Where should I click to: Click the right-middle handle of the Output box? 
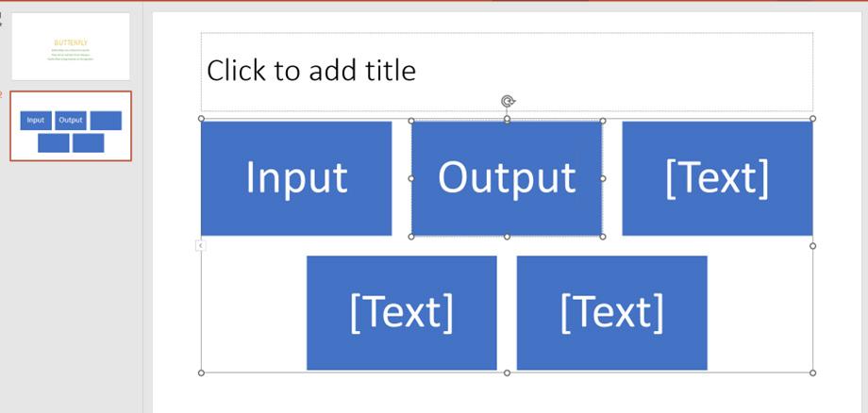click(603, 178)
